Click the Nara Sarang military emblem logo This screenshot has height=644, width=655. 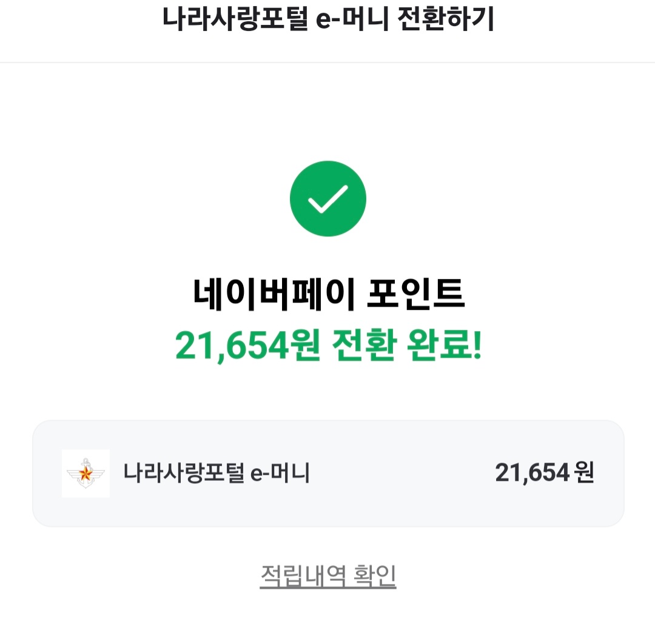86,474
